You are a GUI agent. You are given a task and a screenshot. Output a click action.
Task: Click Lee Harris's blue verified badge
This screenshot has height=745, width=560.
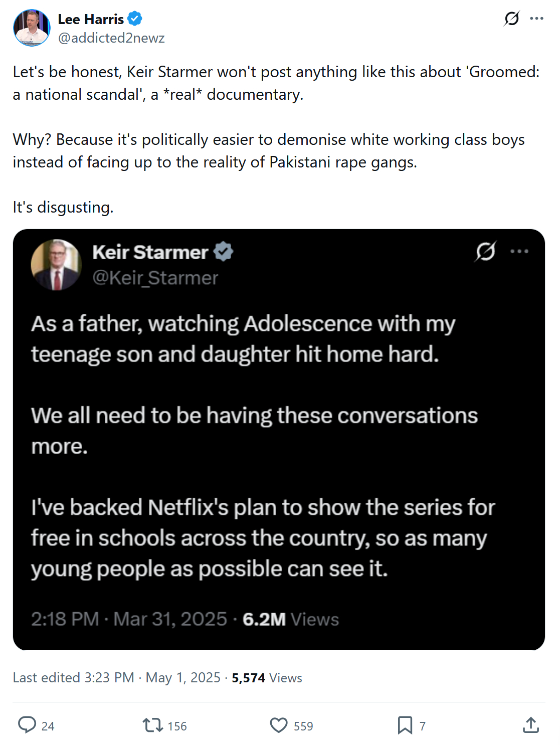134,19
